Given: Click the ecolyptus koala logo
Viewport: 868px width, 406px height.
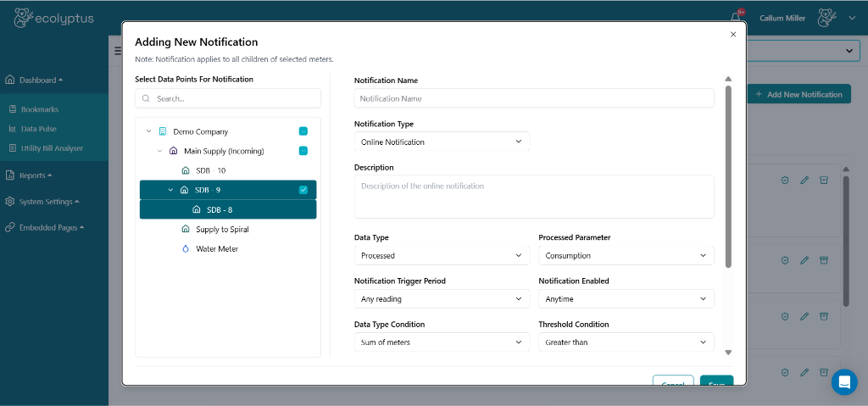Looking at the screenshot, I should (26, 18).
